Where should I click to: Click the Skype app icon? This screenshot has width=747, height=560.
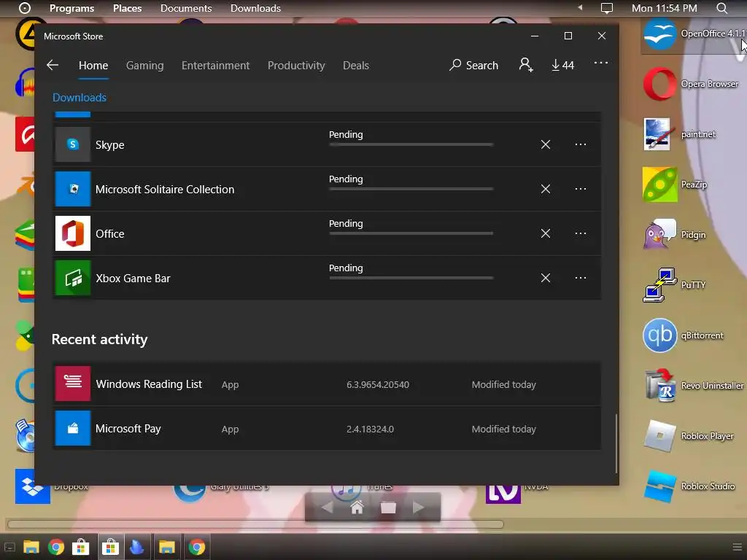click(73, 144)
